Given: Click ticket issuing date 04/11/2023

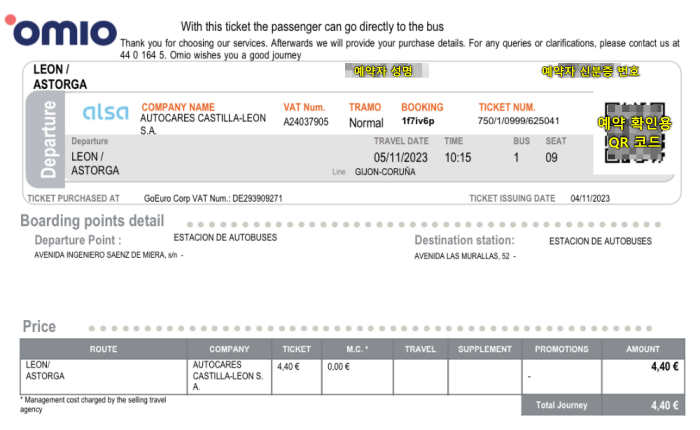Looking at the screenshot, I should (x=590, y=198).
